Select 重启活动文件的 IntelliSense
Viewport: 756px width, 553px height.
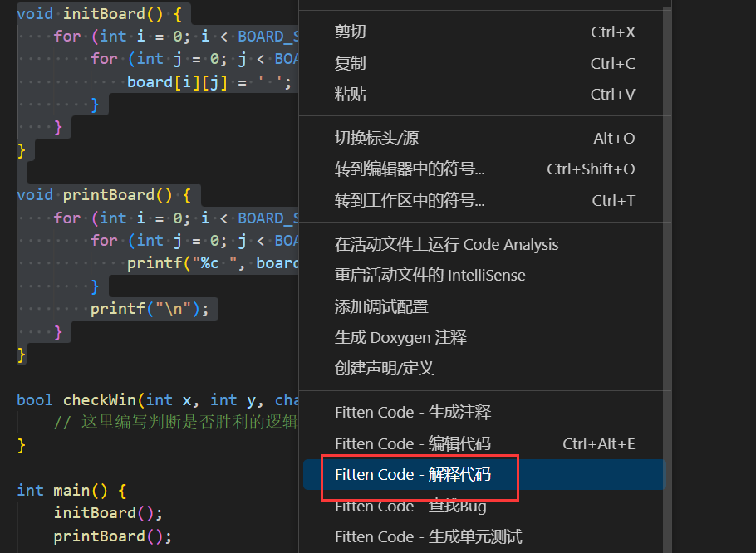(x=484, y=276)
